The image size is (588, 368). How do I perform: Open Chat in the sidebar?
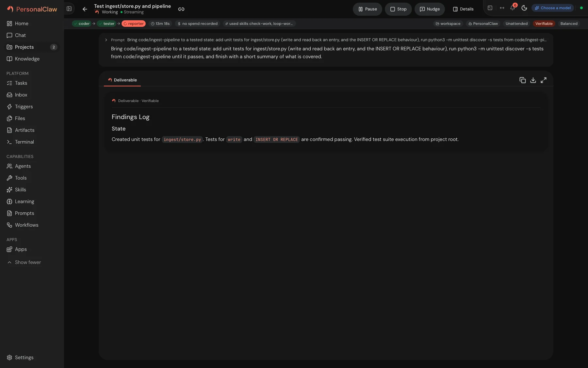click(32, 35)
